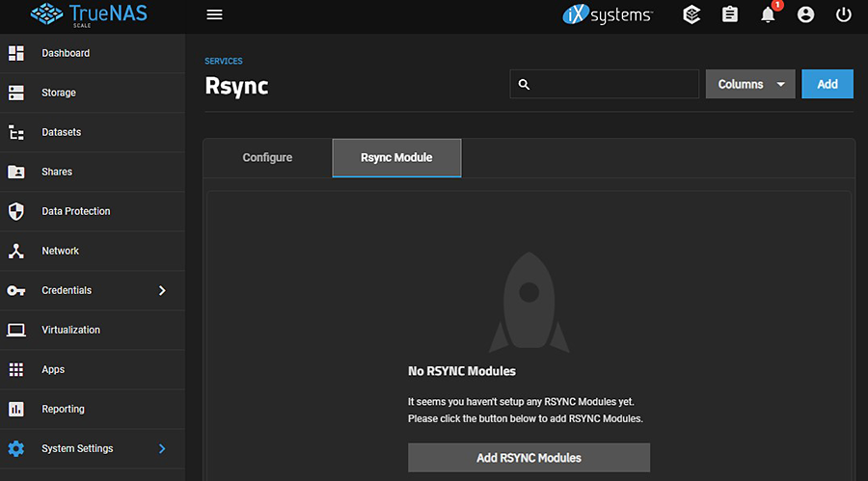Go to Dashboard in the sidebar
The height and width of the screenshot is (481, 868).
[93, 53]
